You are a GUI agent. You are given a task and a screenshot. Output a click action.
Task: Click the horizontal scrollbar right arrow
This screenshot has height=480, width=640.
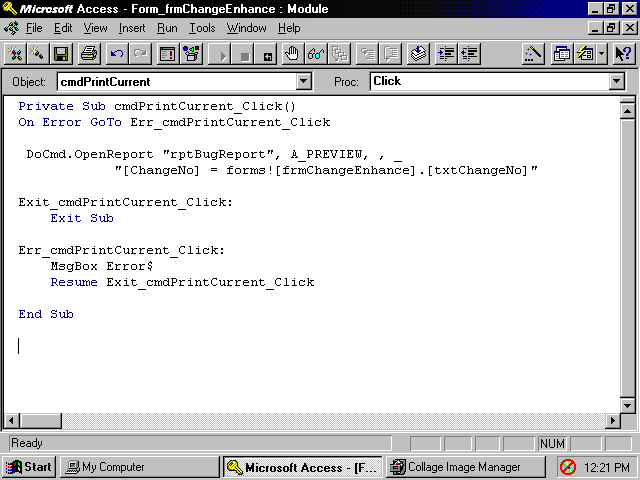[613, 420]
